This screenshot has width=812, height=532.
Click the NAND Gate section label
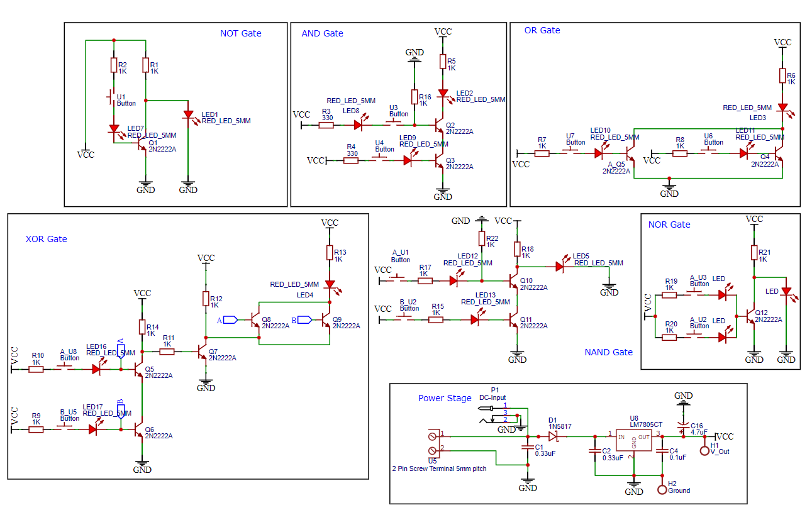pyautogui.click(x=608, y=352)
